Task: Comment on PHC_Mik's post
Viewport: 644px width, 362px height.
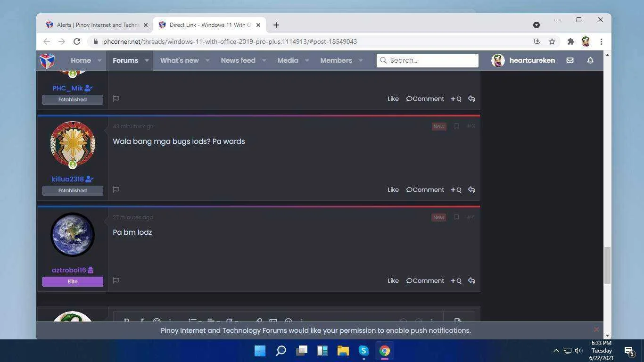Action: coord(425,99)
